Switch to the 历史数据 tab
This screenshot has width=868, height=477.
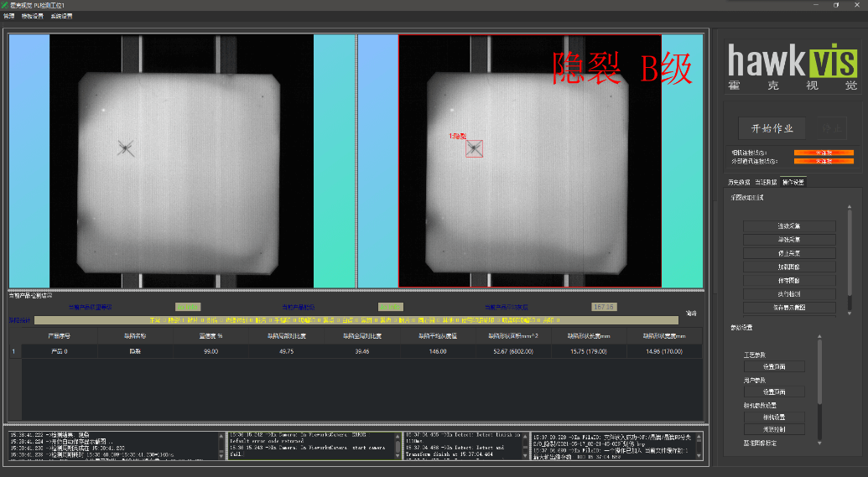point(739,182)
